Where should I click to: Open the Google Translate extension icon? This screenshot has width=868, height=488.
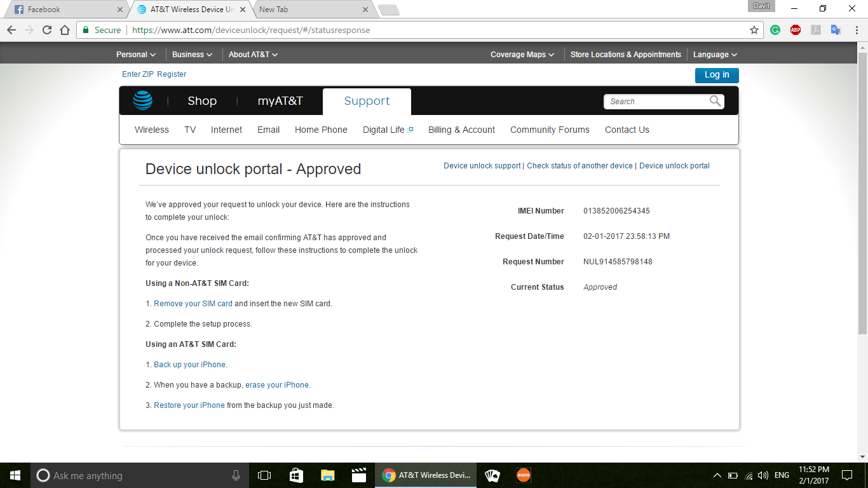point(836,30)
